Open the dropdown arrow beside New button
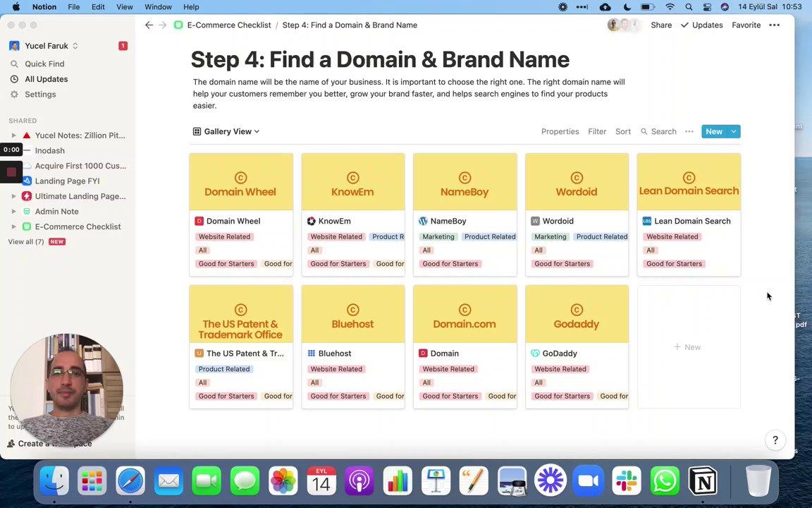Image resolution: width=812 pixels, height=508 pixels. (734, 132)
